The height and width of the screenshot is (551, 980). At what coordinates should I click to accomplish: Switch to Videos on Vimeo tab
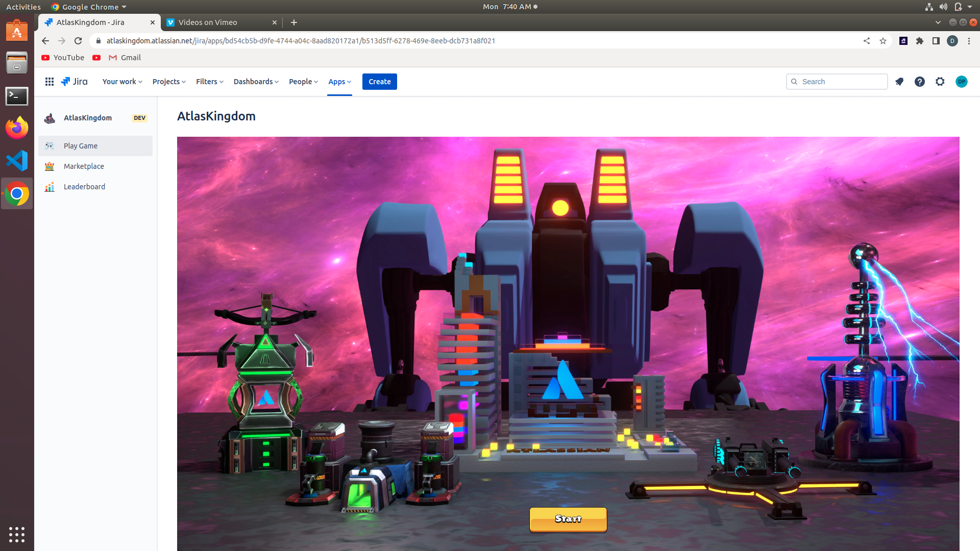[219, 22]
